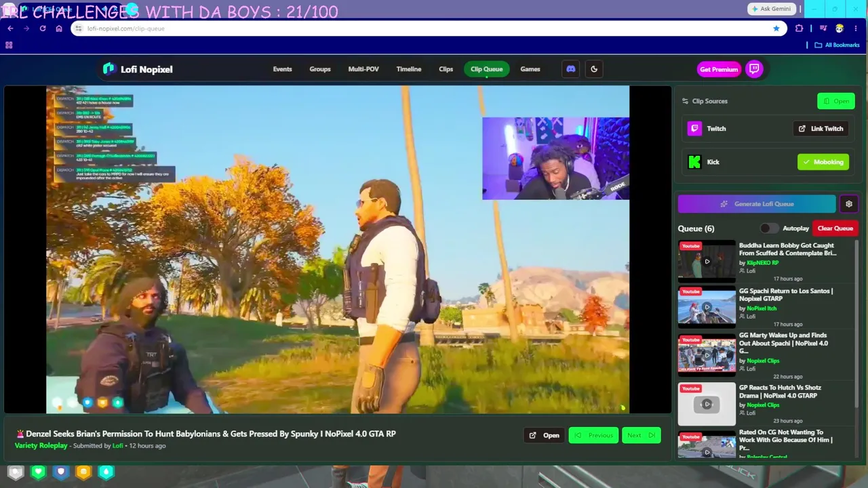Image resolution: width=868 pixels, height=488 pixels.
Task: Click the NoPixel Itch channel link
Action: (x=762, y=308)
